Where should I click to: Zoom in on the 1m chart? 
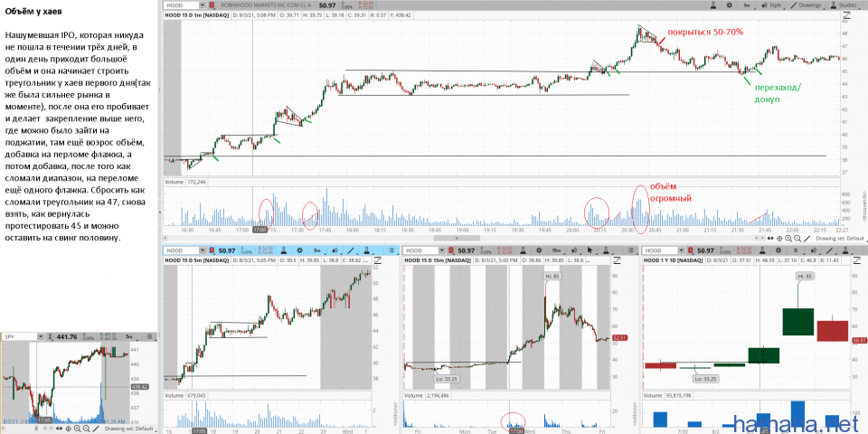[788, 238]
